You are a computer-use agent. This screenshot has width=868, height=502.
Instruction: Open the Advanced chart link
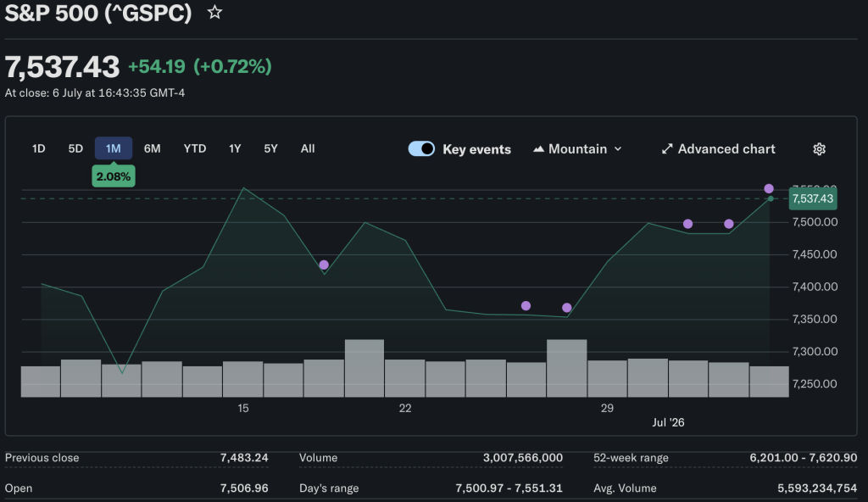[719, 149]
